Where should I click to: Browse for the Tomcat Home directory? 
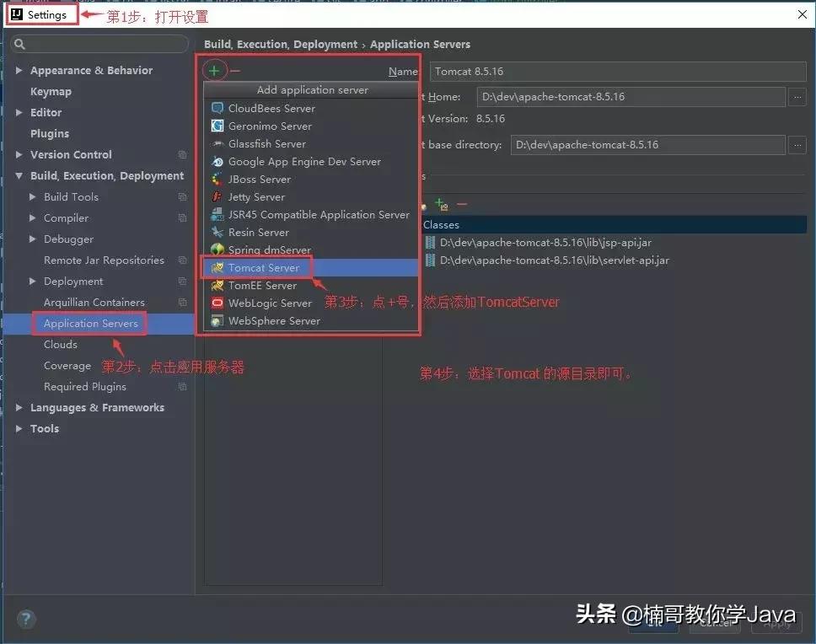[796, 96]
